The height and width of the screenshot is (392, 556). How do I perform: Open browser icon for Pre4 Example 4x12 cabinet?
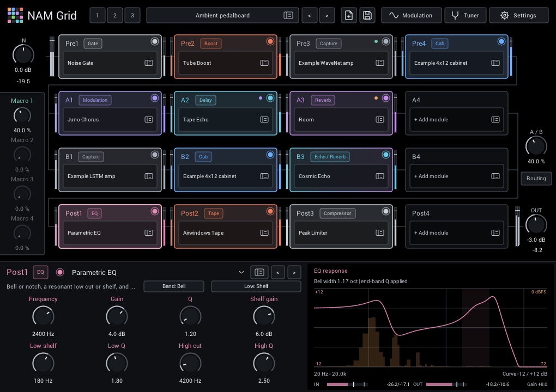[495, 63]
